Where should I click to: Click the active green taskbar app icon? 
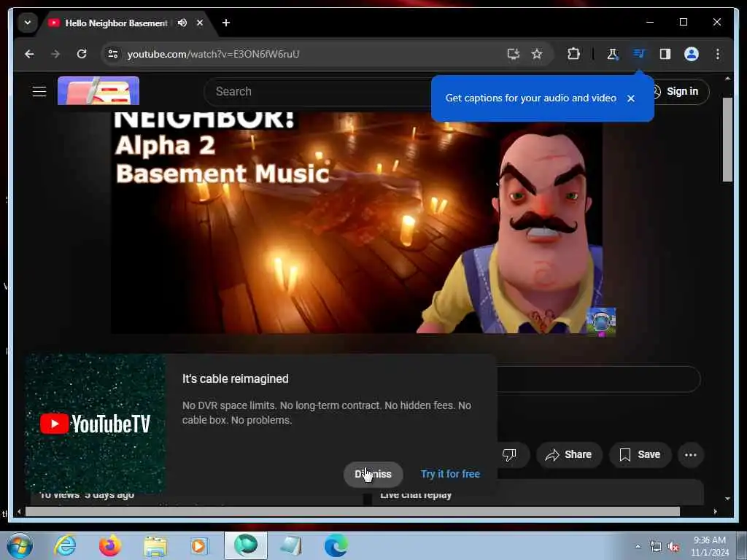(246, 545)
